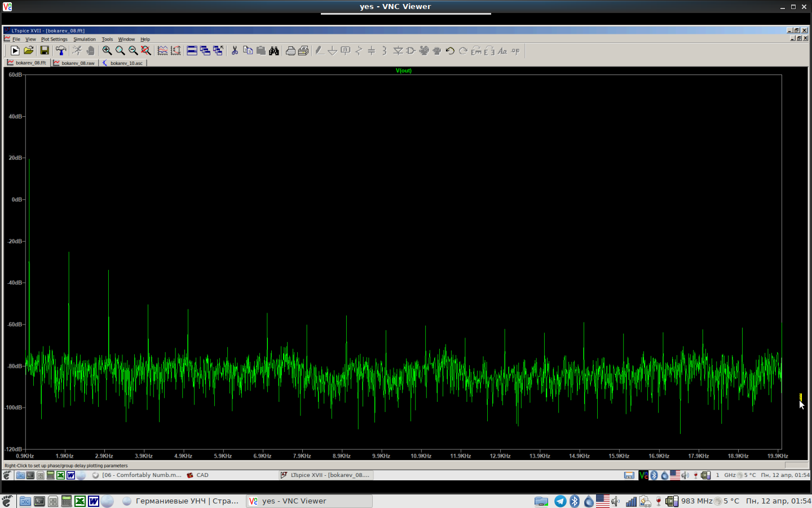Tile windows using the tile icon

click(192, 51)
